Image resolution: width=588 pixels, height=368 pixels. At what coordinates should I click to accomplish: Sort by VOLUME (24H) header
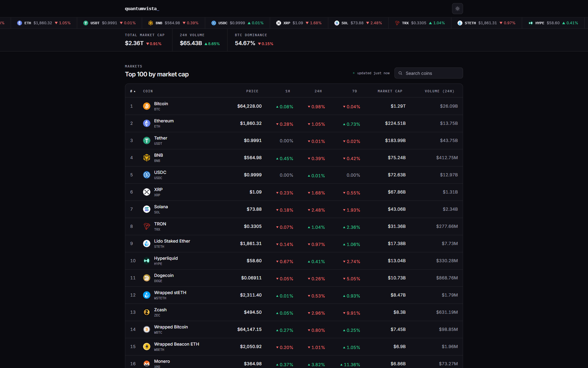pos(439,91)
